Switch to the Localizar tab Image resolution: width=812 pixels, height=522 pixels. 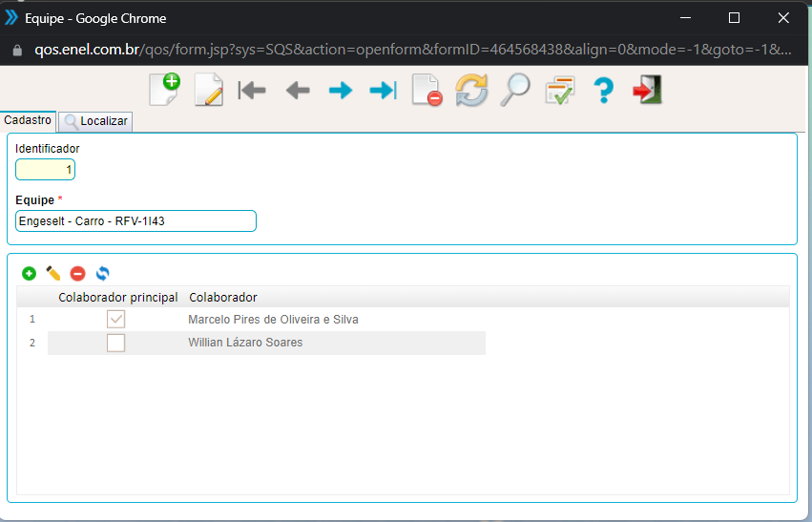95,122
